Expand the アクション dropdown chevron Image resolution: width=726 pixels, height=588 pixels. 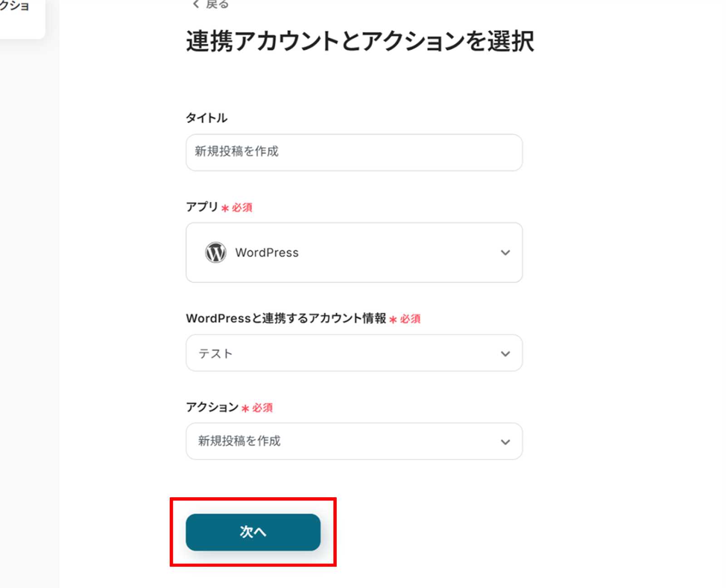(505, 442)
